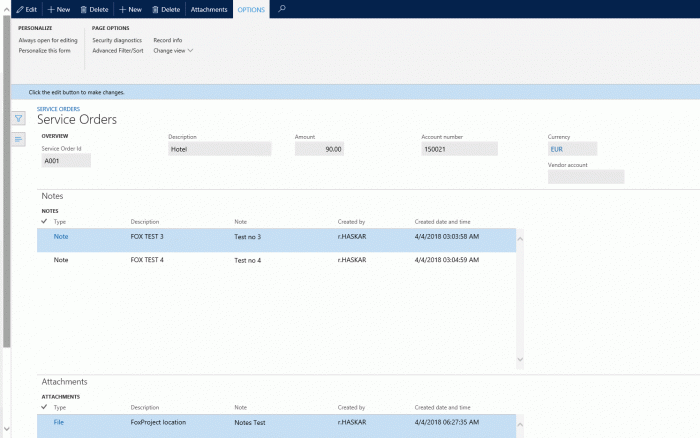Switch to the OPTIONS tab
700x438 pixels.
(x=252, y=9)
